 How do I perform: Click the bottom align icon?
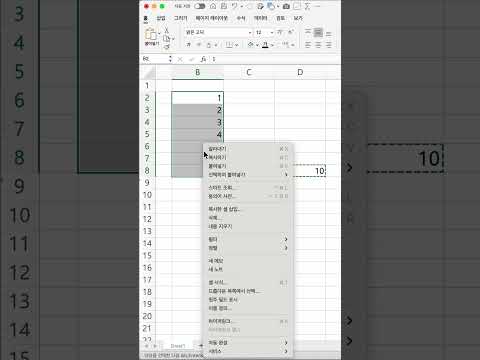point(329,33)
